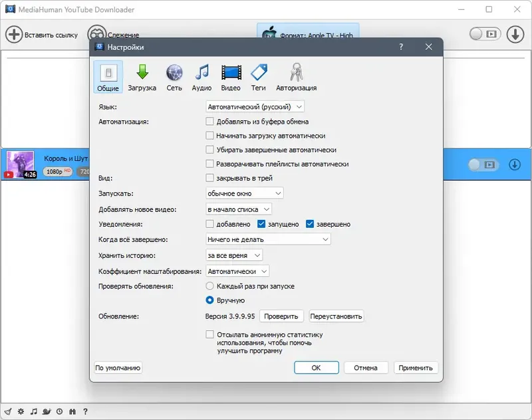Viewport: 532px width, 420px height.
Task: Open the Когда всё завершено dropdown
Action: pos(269,239)
